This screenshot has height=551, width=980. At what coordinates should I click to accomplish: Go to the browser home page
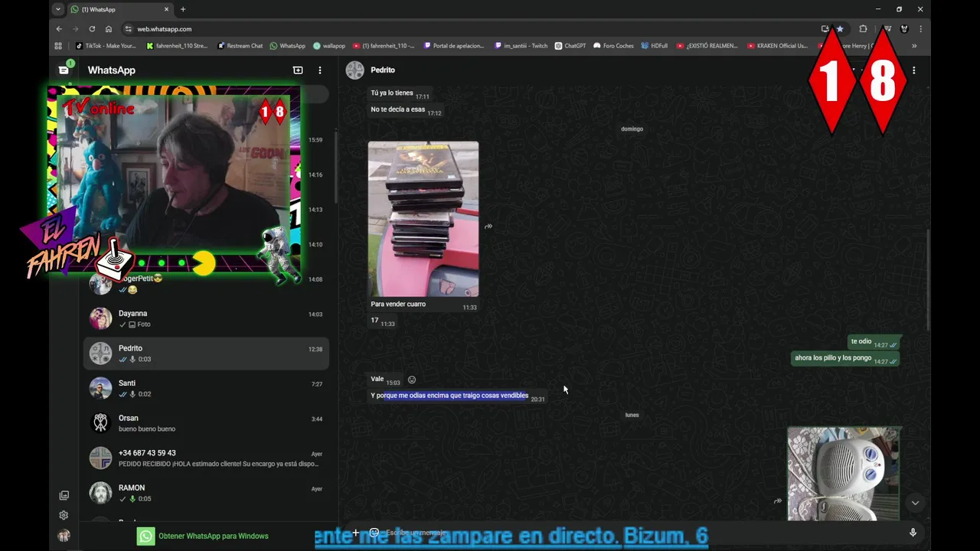pos(109,29)
